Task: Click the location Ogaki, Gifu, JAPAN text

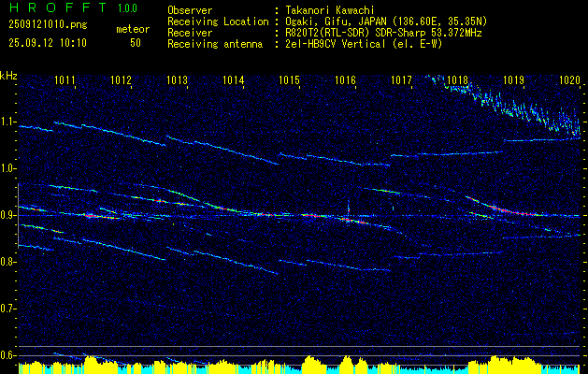Action: point(386,22)
